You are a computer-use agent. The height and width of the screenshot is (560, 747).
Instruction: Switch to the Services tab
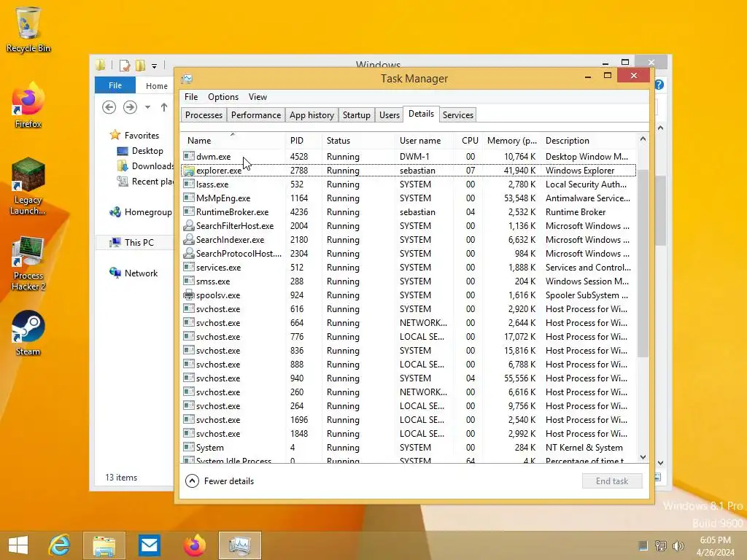click(x=458, y=114)
